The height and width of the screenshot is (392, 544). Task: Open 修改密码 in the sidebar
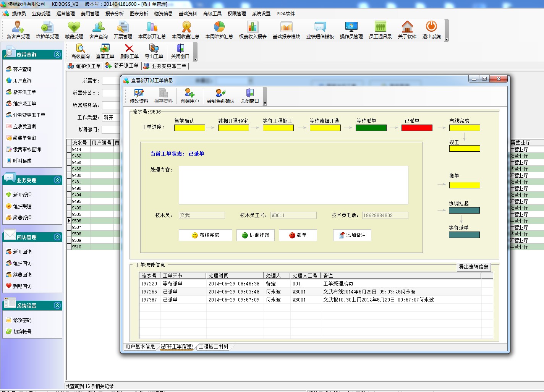tap(22, 320)
